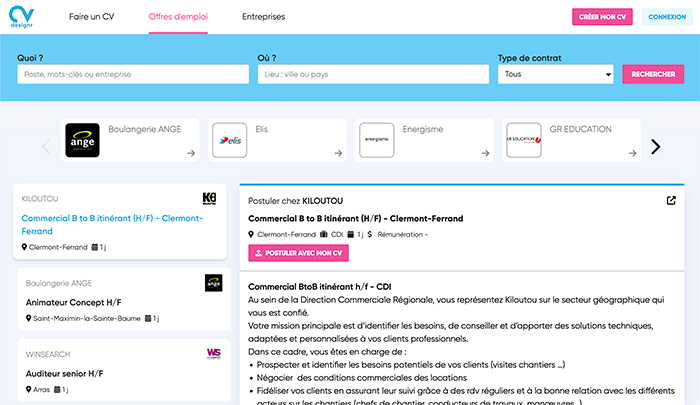Open job in new window icon

point(671,200)
